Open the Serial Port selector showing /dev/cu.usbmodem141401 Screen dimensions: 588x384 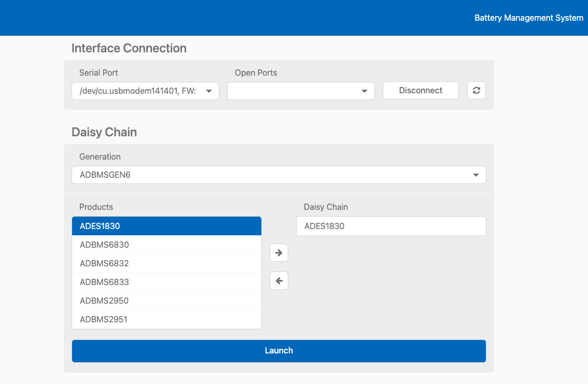145,91
